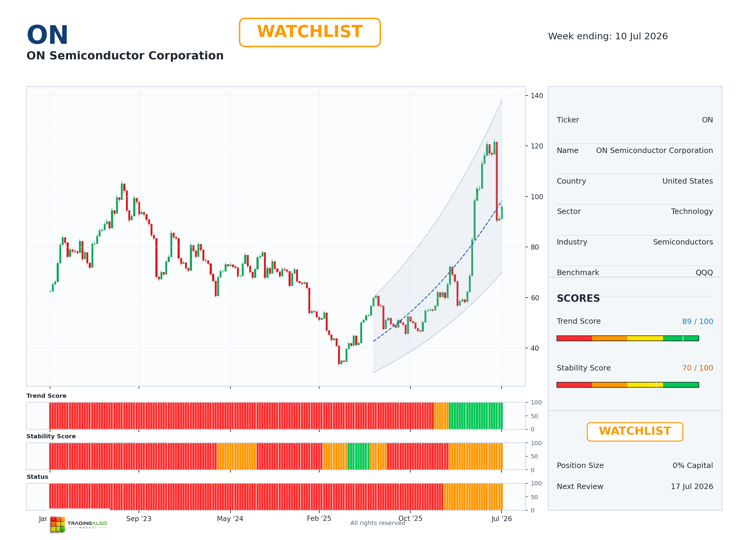Click the Stability Score '70 / 100' value

[x=697, y=368]
